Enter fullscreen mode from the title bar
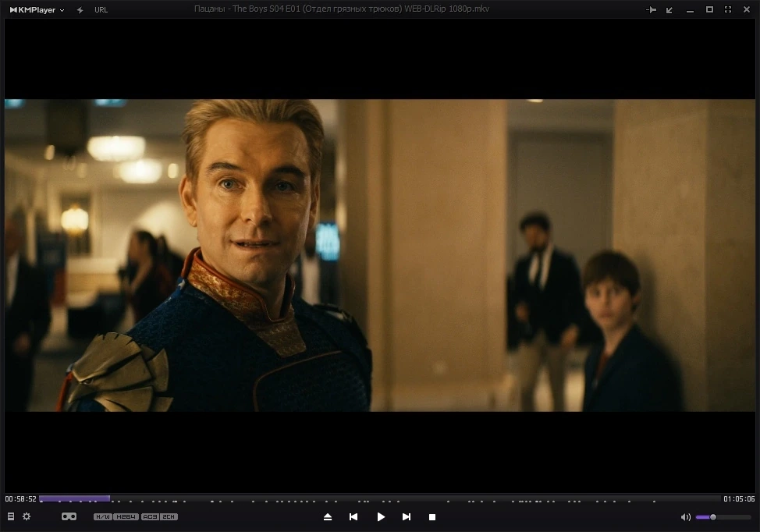The image size is (760, 532). (x=728, y=9)
